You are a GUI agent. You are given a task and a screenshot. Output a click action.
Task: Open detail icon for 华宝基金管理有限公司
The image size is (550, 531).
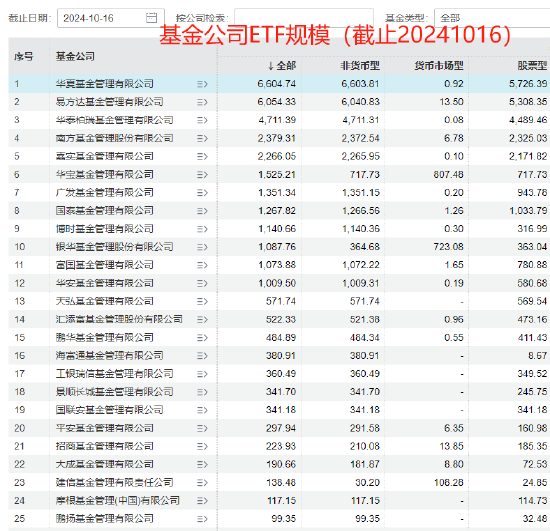click(202, 175)
